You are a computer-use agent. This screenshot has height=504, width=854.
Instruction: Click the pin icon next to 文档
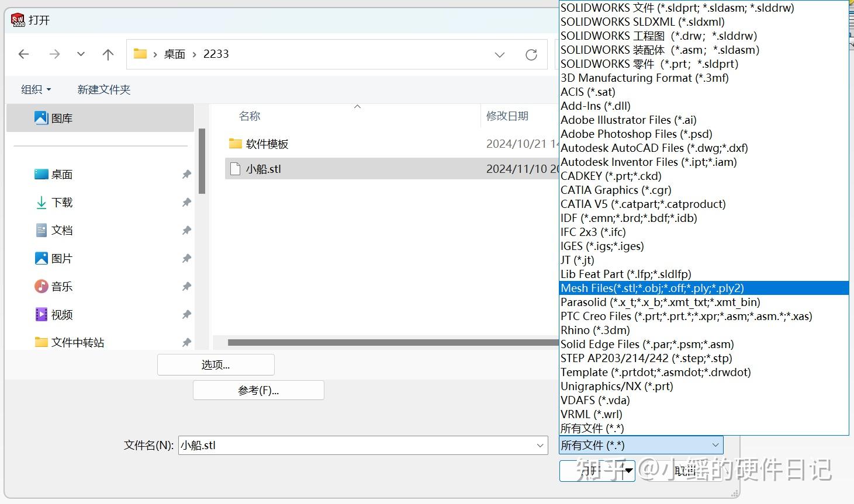[x=186, y=230]
